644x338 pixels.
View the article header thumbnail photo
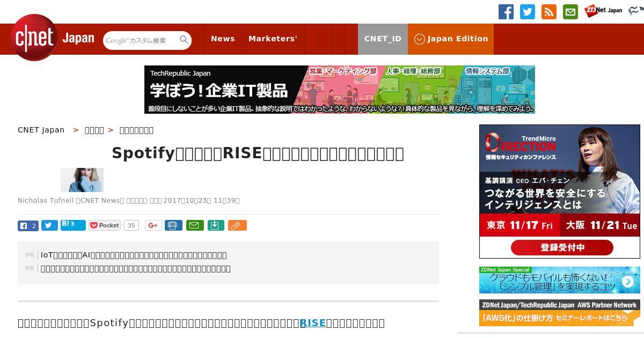pyautogui.click(x=82, y=180)
